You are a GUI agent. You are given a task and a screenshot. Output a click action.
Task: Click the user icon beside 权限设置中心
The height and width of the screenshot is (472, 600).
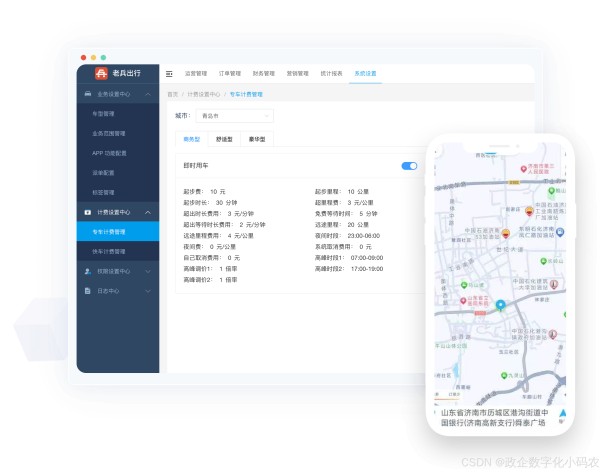point(88,271)
